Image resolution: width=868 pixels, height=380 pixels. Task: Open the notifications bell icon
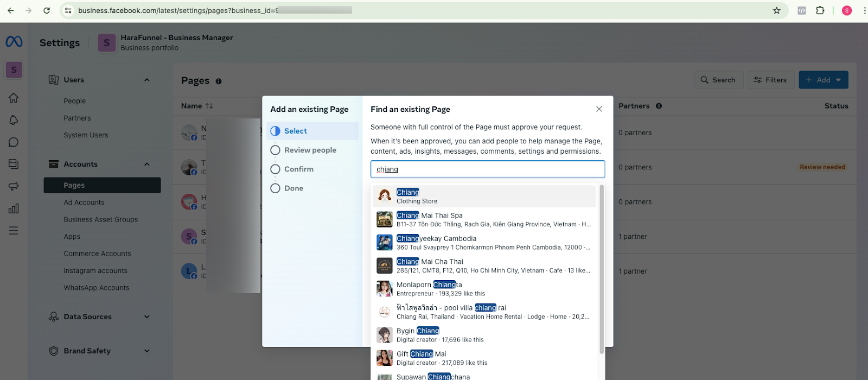(x=14, y=120)
